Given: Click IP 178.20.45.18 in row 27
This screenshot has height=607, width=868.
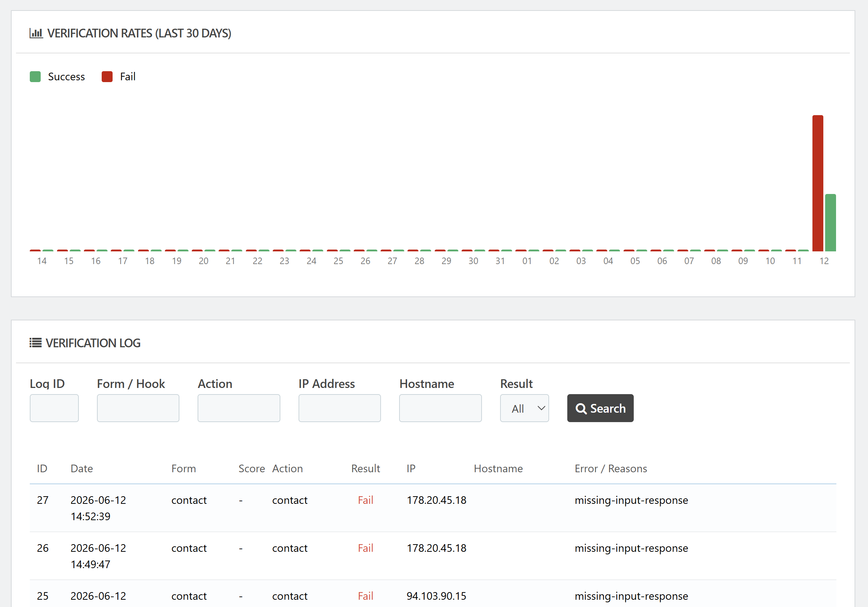Looking at the screenshot, I should (437, 500).
